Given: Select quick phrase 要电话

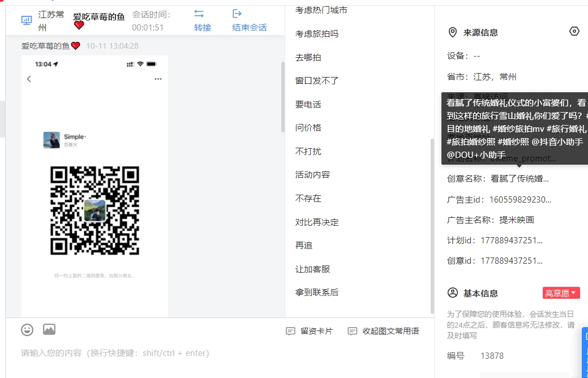Looking at the screenshot, I should pos(308,104).
